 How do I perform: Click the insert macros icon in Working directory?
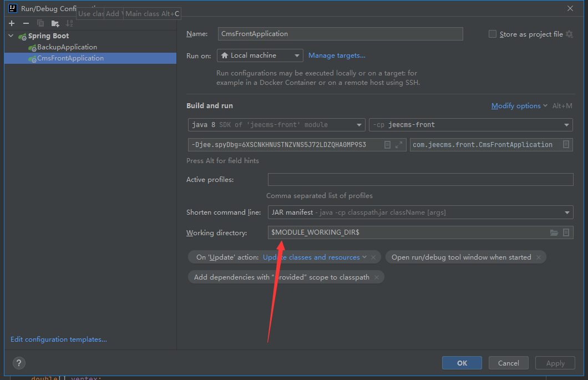pyautogui.click(x=566, y=233)
